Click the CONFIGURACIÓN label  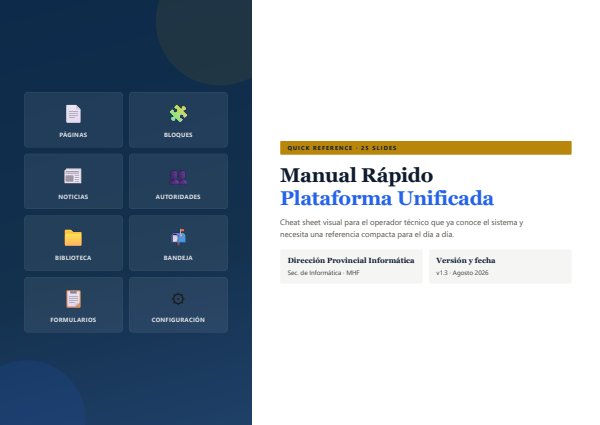click(178, 319)
